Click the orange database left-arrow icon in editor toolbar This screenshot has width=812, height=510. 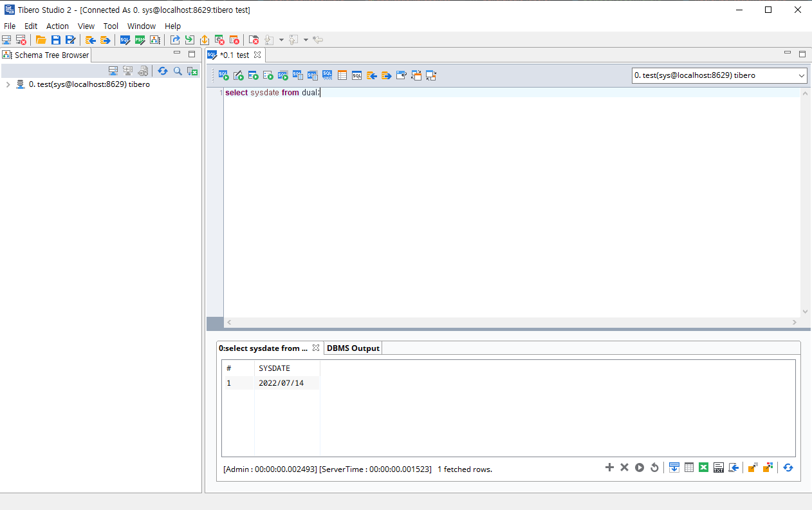coord(372,75)
